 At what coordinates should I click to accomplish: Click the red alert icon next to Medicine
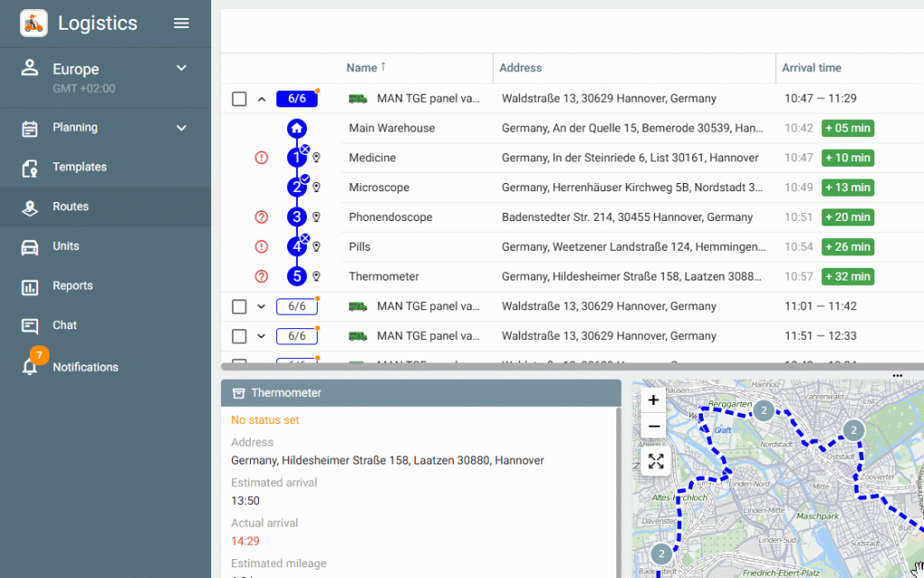click(x=262, y=158)
